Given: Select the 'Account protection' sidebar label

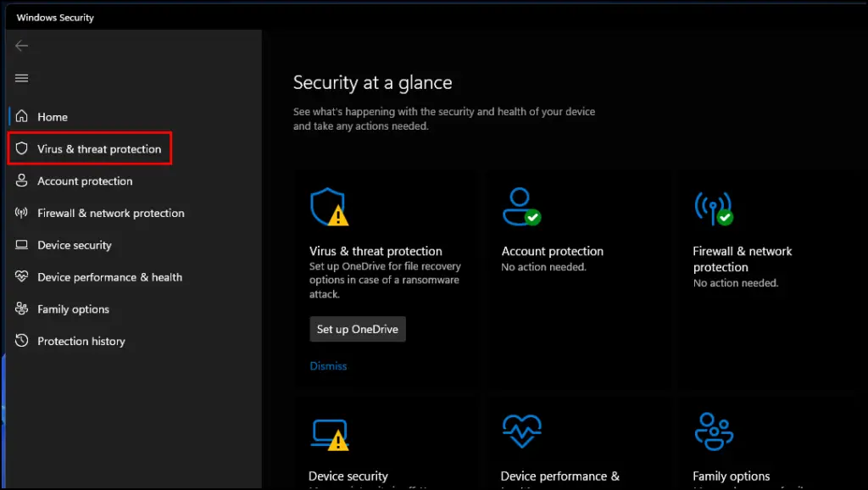Looking at the screenshot, I should coord(86,181).
